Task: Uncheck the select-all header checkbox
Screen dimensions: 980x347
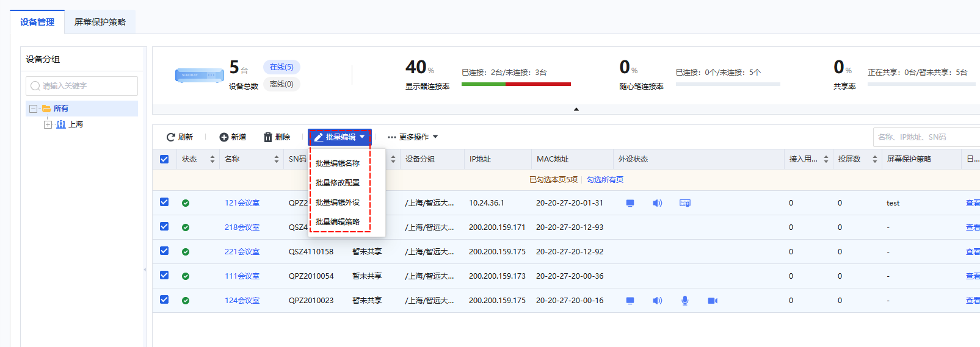Action: 164,159
